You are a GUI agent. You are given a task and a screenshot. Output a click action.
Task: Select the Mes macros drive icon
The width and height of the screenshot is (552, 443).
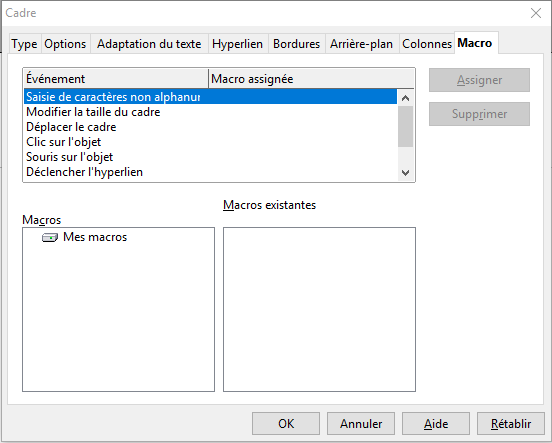pyautogui.click(x=50, y=238)
